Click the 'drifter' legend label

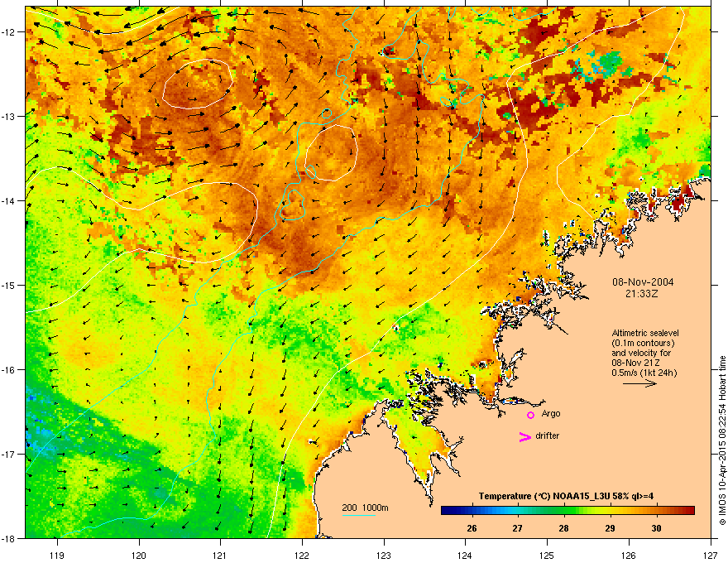[548, 435]
